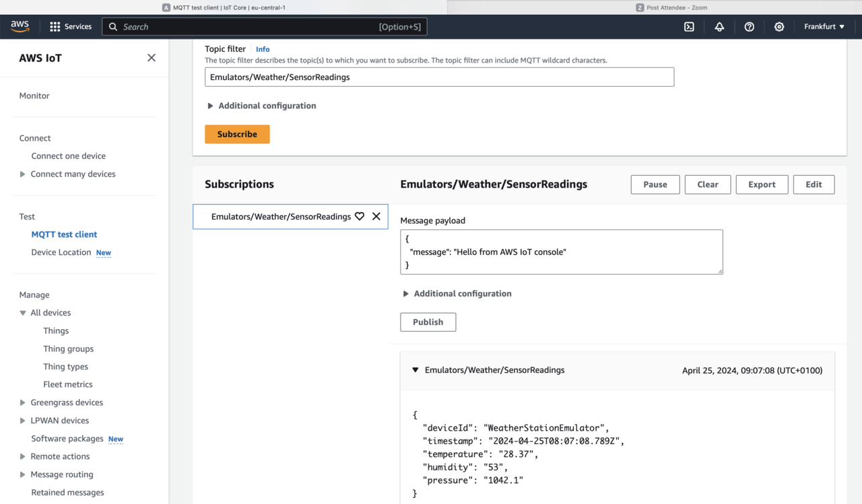862x504 pixels.
Task: Click the AWS logo home icon
Action: click(20, 26)
